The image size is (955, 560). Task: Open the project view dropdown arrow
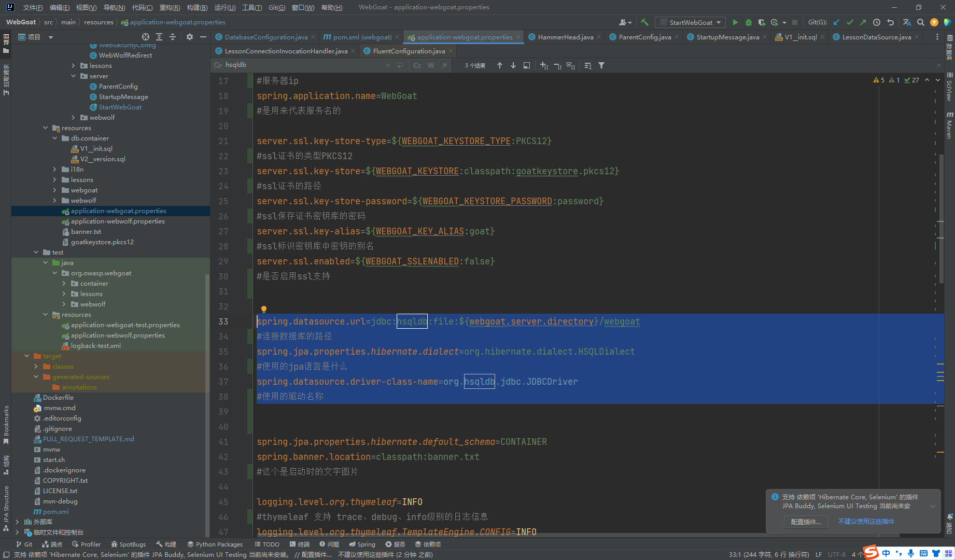tap(51, 37)
